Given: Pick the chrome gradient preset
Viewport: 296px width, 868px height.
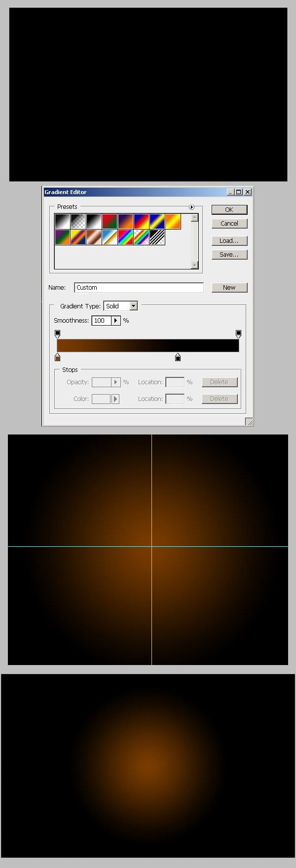Looking at the screenshot, I should 110,237.
